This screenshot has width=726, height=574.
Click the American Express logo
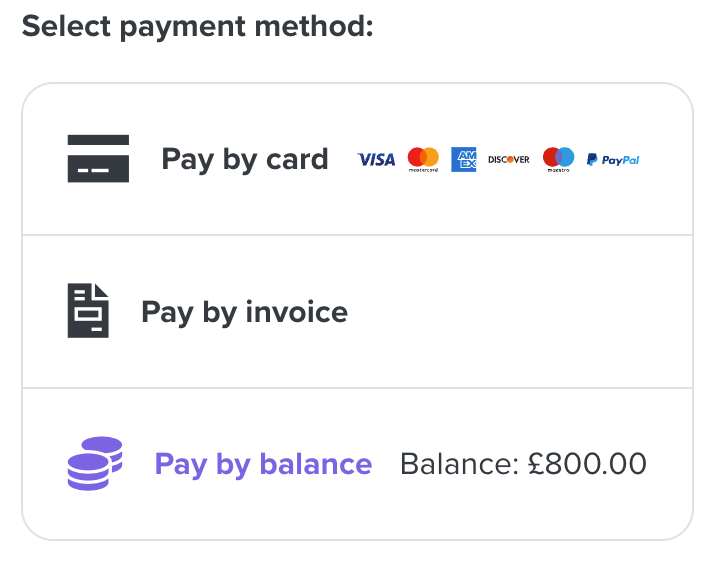tap(463, 159)
